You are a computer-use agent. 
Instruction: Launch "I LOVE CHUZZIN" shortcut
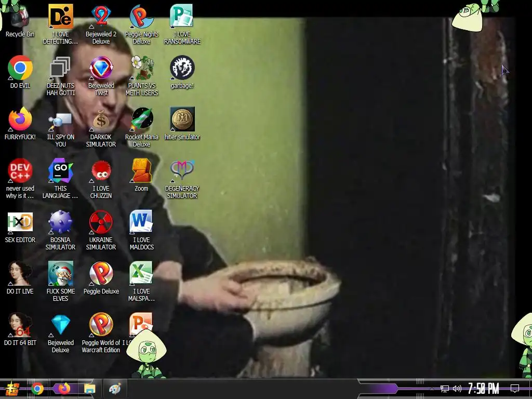101,179
